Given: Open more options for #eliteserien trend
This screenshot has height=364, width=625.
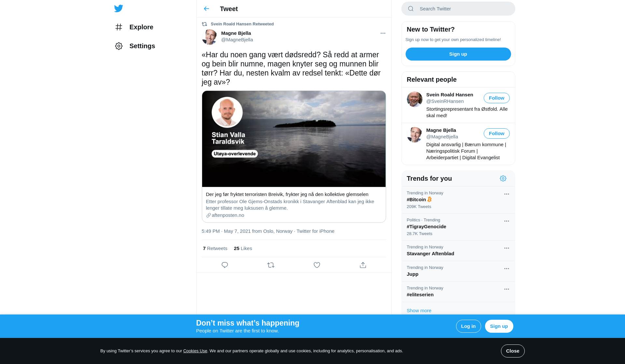Looking at the screenshot, I should click(507, 289).
